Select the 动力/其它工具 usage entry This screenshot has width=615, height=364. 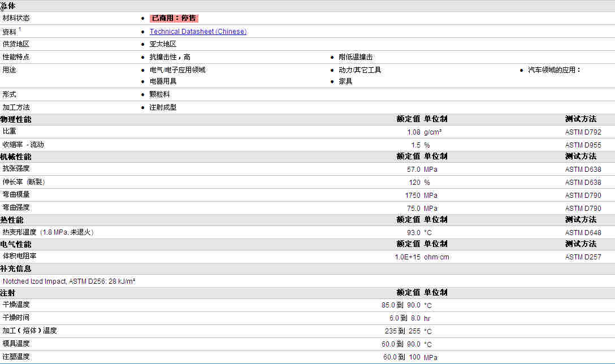pos(360,70)
